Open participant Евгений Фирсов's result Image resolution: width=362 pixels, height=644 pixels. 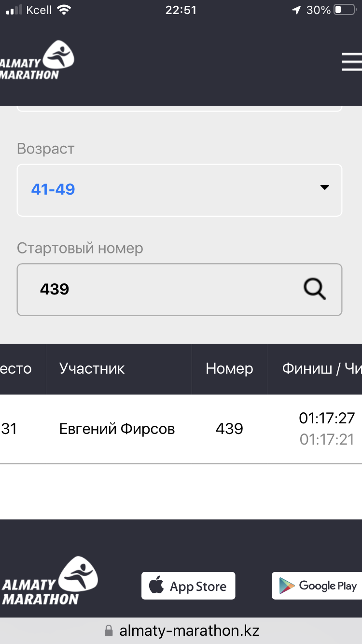point(117,429)
